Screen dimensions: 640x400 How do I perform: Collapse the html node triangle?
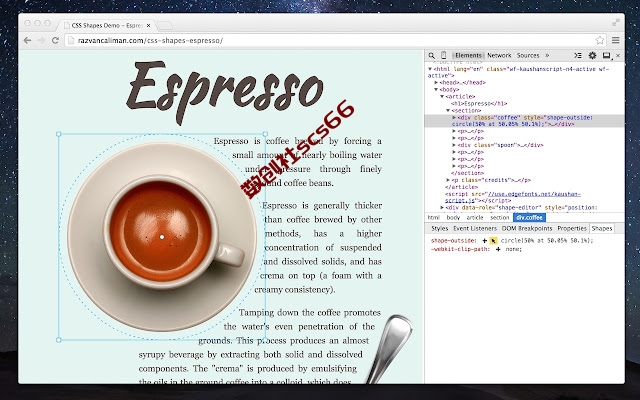[430, 69]
